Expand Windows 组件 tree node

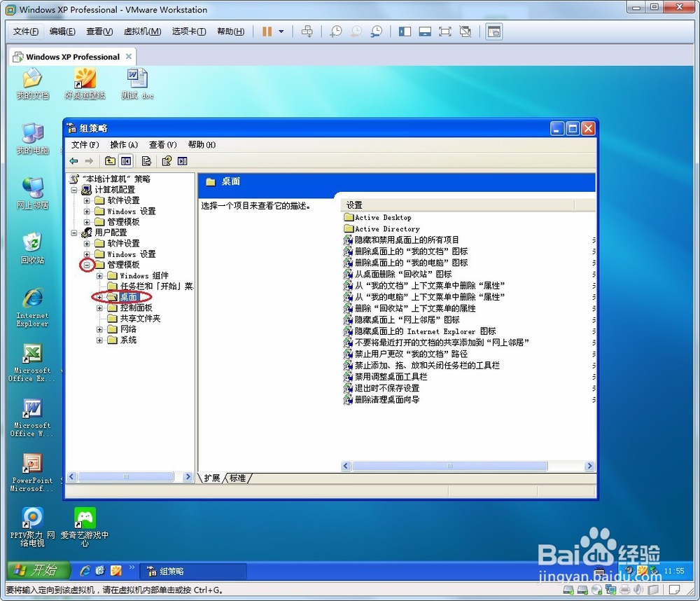click(100, 276)
